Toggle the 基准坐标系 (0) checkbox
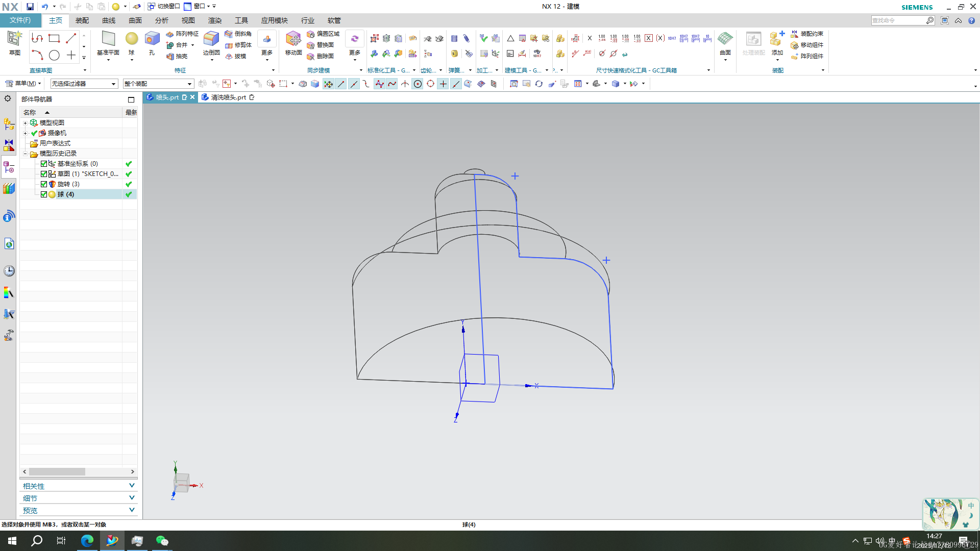Image resolution: width=980 pixels, height=551 pixels. (x=44, y=164)
